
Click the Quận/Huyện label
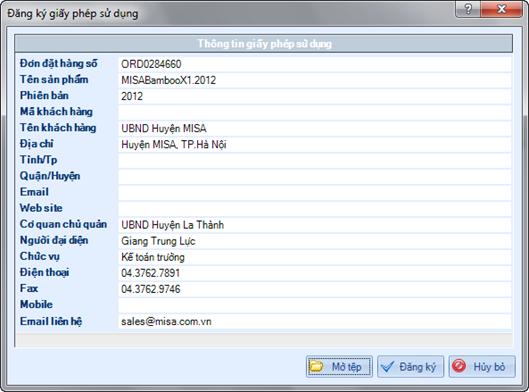tap(50, 176)
